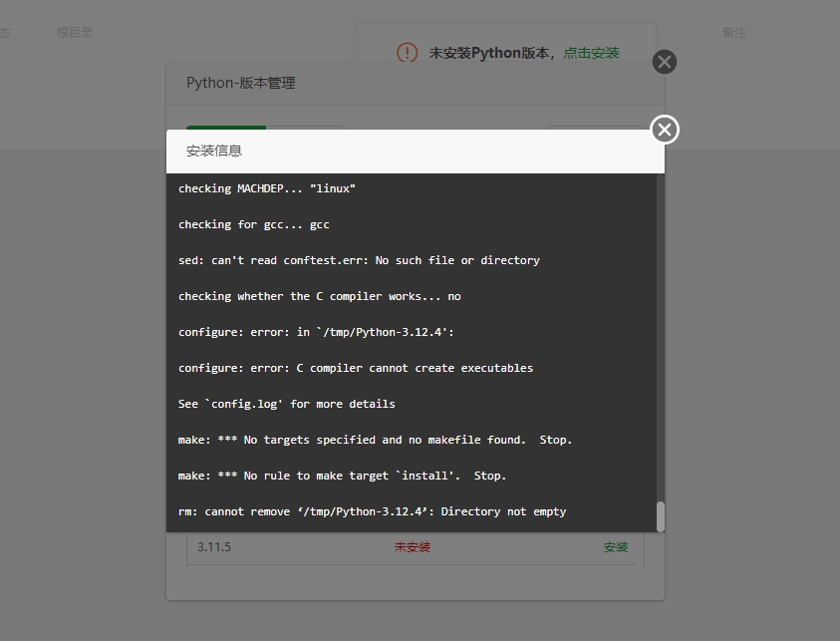Click the orange warning exclamation icon
Image resolution: width=840 pixels, height=641 pixels.
408,53
